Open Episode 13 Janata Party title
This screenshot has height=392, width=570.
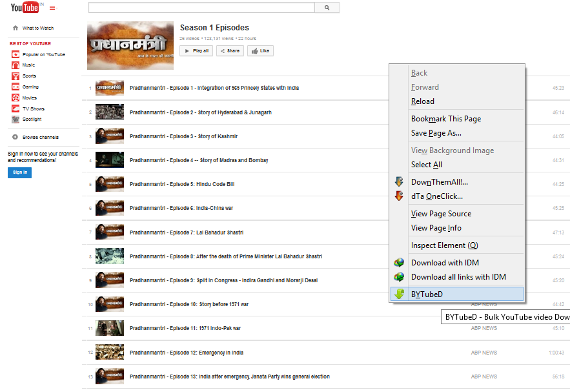pyautogui.click(x=230, y=377)
